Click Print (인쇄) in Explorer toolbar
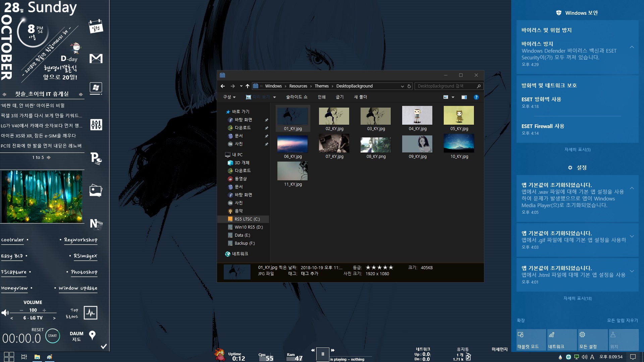644x362 pixels. click(322, 97)
